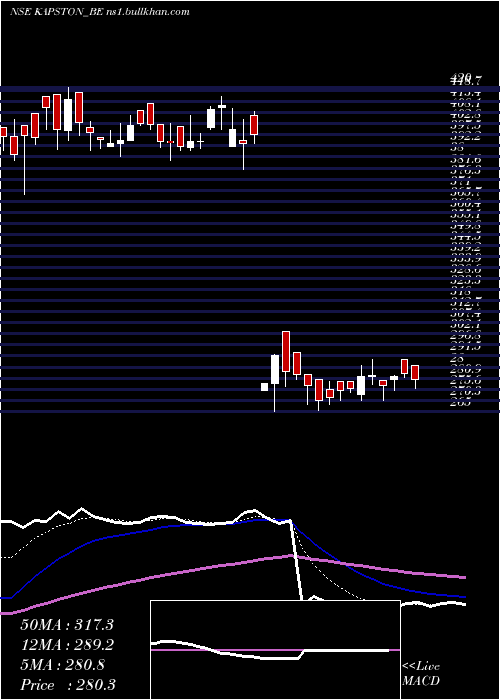Click inside the MACD inset chart panel
The height and width of the screenshot is (700, 500).
click(x=275, y=650)
